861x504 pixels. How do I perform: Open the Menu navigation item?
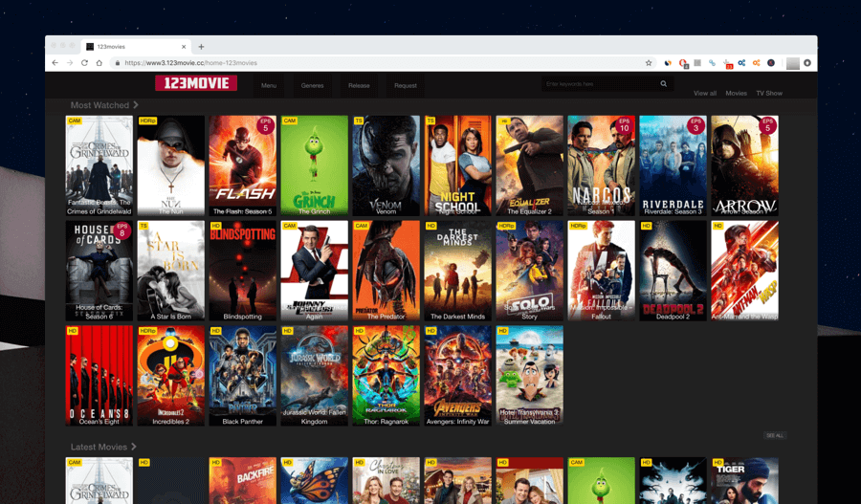click(x=269, y=86)
